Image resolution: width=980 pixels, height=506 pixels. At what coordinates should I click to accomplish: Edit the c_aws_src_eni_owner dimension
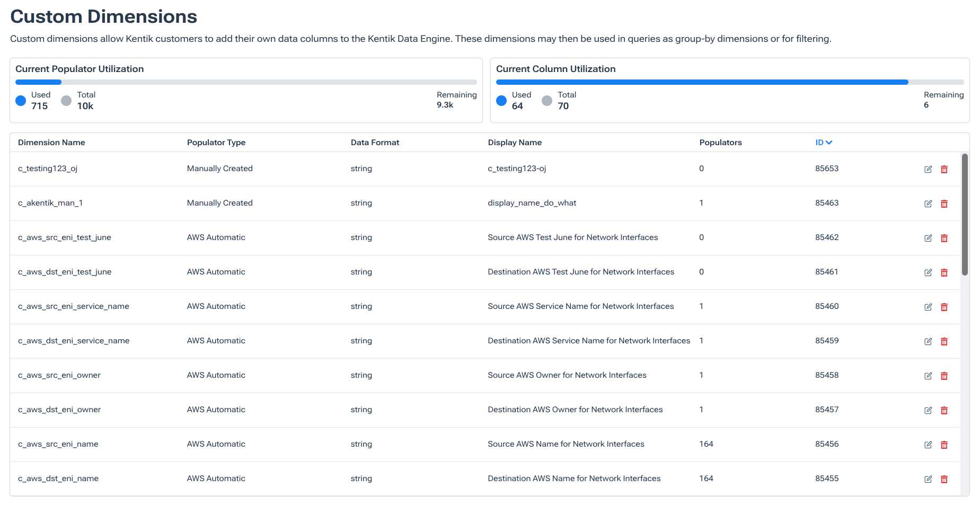[928, 376]
